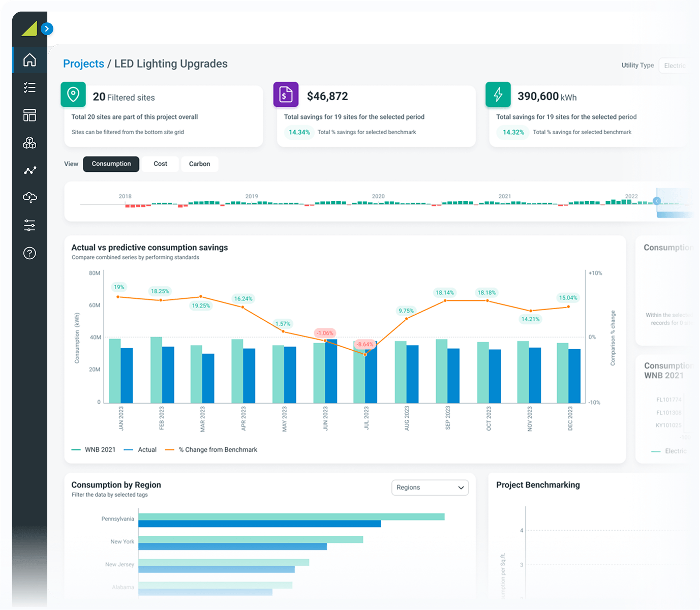Click the 15.04% data label for DEC 2023

point(568,298)
